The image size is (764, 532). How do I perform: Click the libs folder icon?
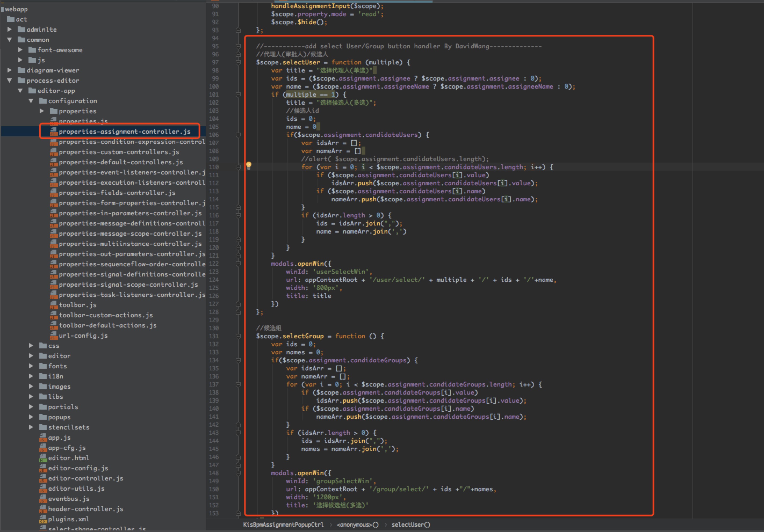tap(43, 396)
